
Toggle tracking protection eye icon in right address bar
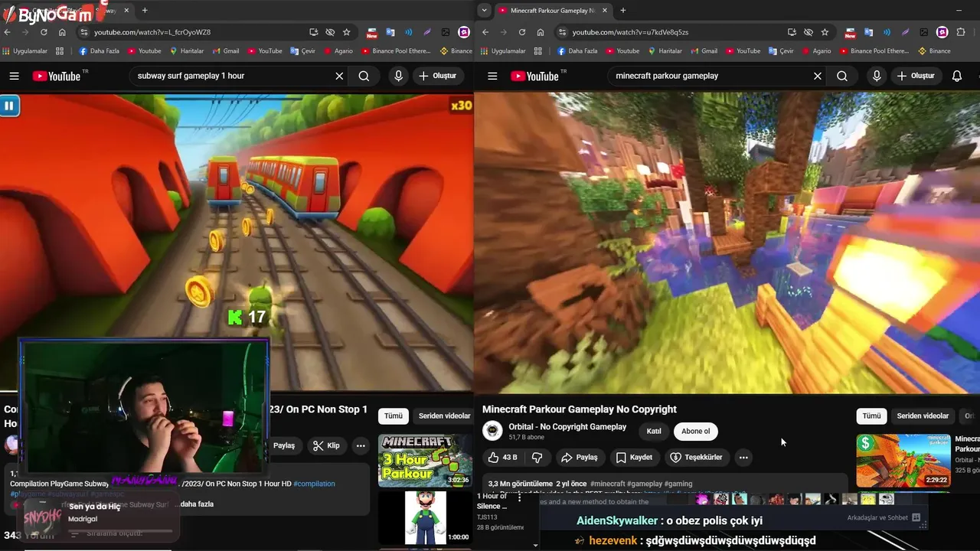(808, 32)
